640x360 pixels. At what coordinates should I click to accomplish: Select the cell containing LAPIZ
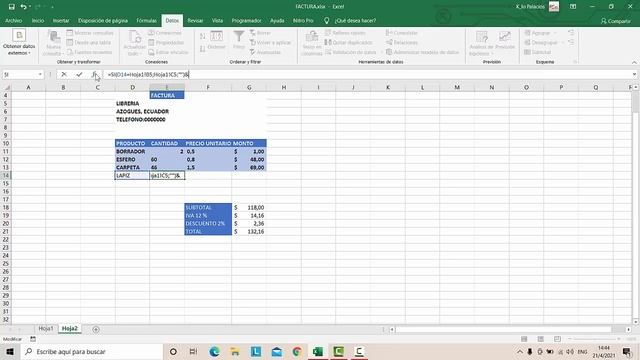click(x=132, y=175)
